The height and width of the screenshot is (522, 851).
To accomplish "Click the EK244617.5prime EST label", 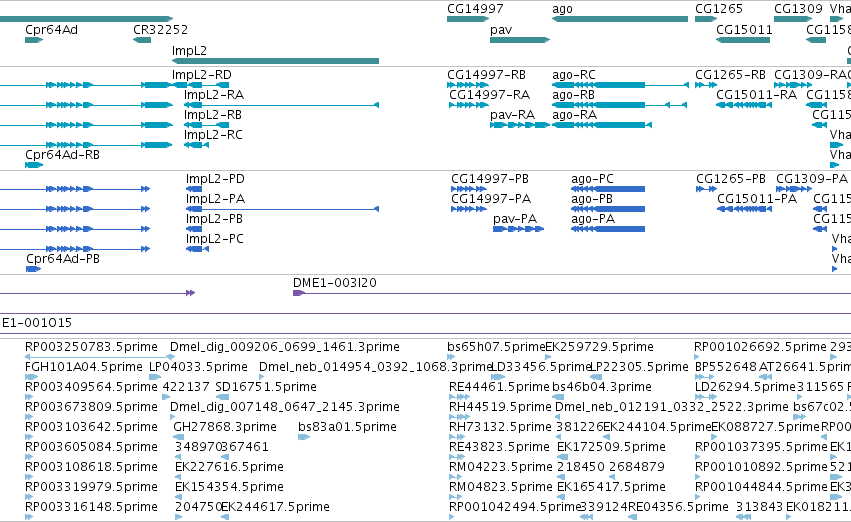I will click(x=275, y=507).
